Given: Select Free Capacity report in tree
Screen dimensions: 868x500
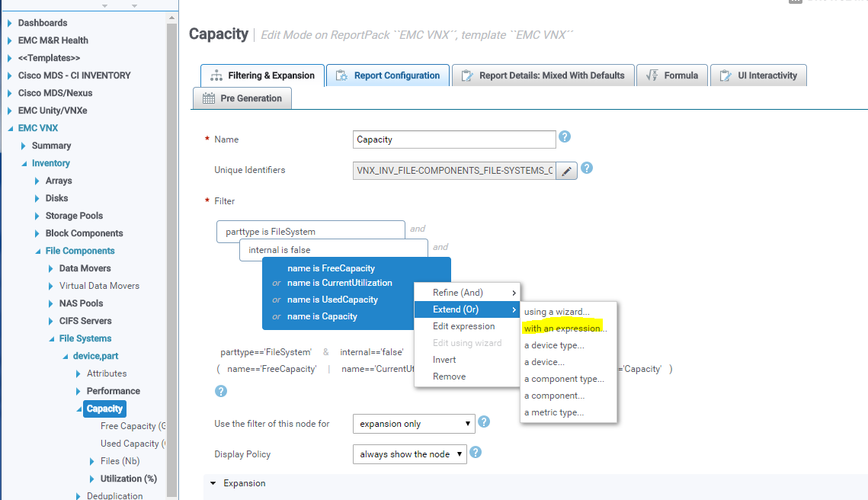Looking at the screenshot, I should (x=133, y=426).
